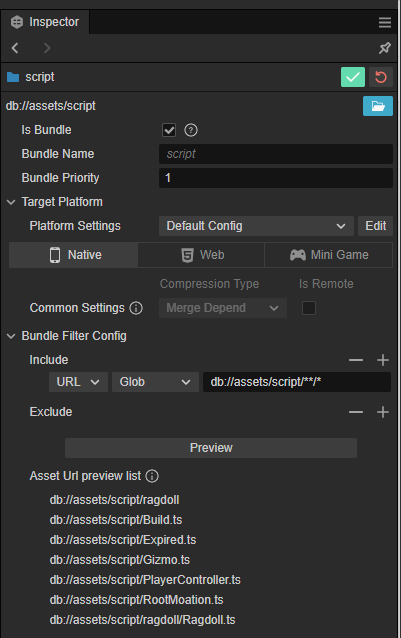Open the Is Bundle help icon
This screenshot has height=638, width=401.
(191, 130)
